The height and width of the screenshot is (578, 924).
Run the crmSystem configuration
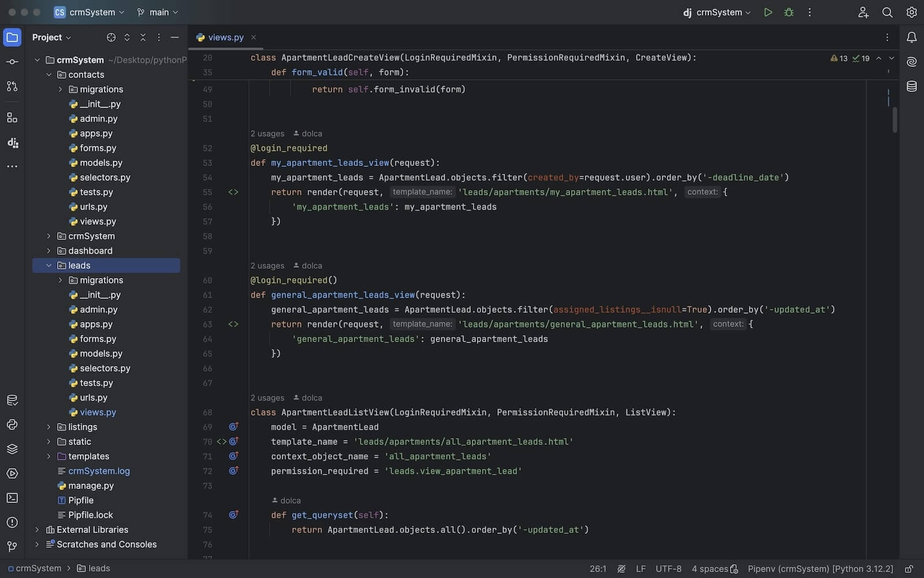(767, 12)
